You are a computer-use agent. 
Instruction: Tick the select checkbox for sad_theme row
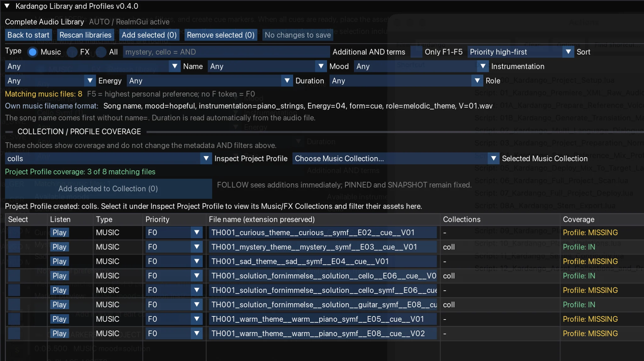pyautogui.click(x=14, y=261)
